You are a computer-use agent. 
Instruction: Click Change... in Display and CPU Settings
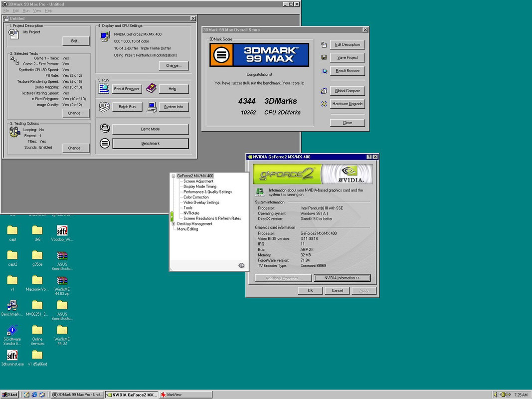[174, 65]
